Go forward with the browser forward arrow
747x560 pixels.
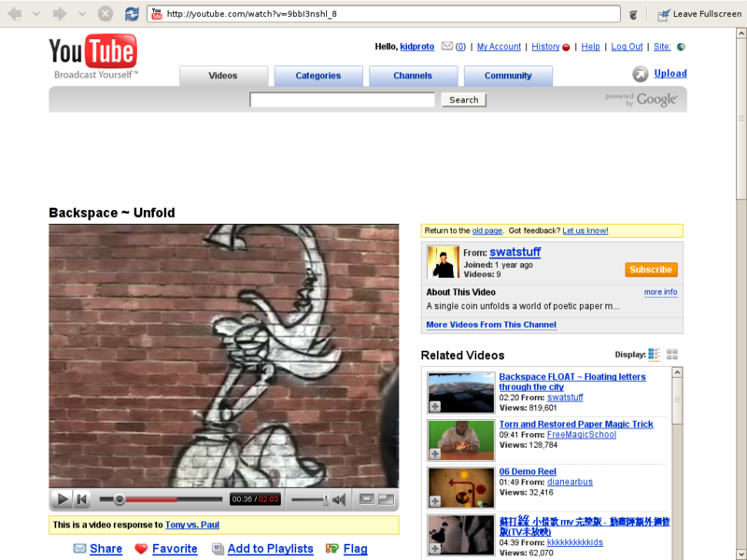[59, 14]
